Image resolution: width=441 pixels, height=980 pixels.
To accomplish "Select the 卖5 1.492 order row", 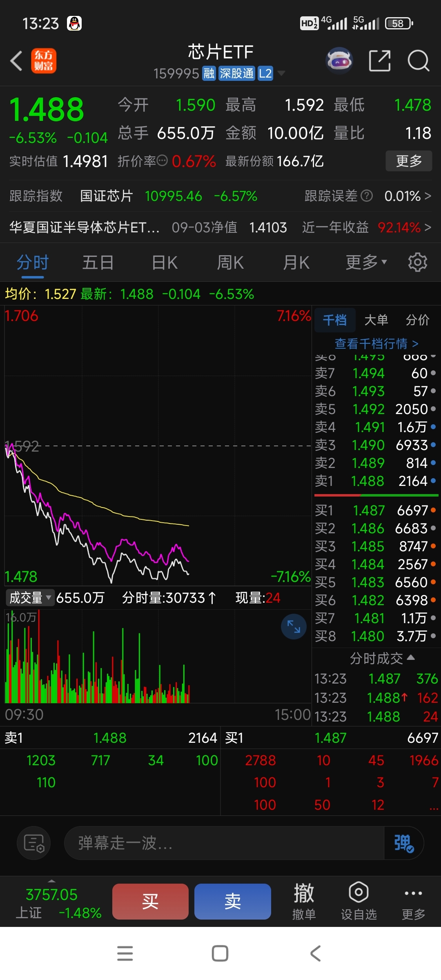I will point(376,409).
